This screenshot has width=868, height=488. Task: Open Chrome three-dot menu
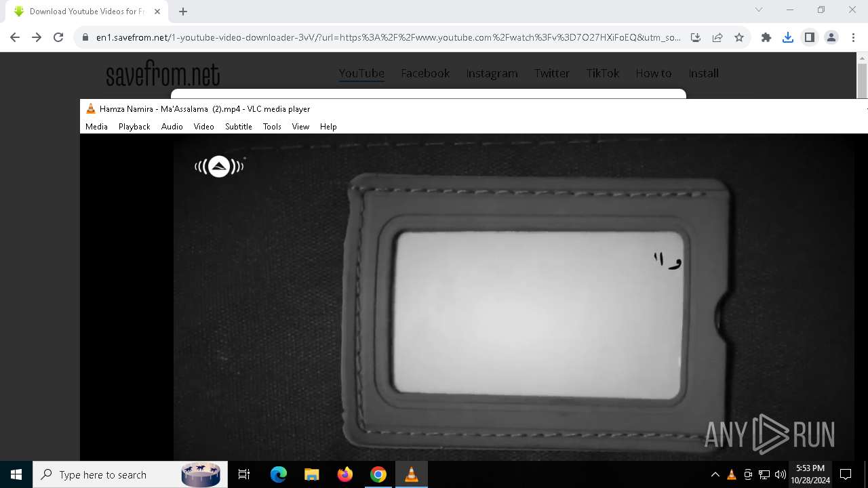(852, 37)
